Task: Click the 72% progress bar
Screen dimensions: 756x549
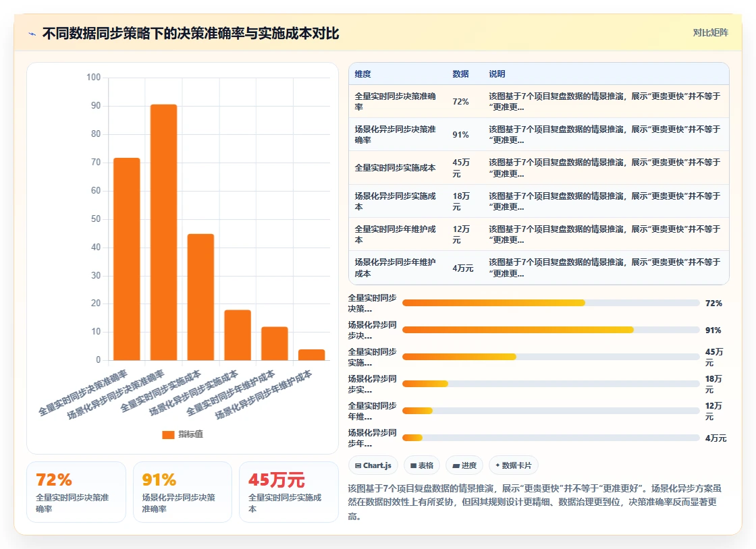Action: coord(551,303)
